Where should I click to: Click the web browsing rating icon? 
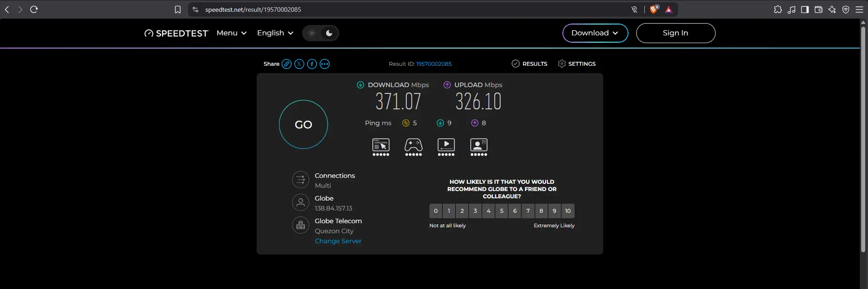tap(381, 147)
